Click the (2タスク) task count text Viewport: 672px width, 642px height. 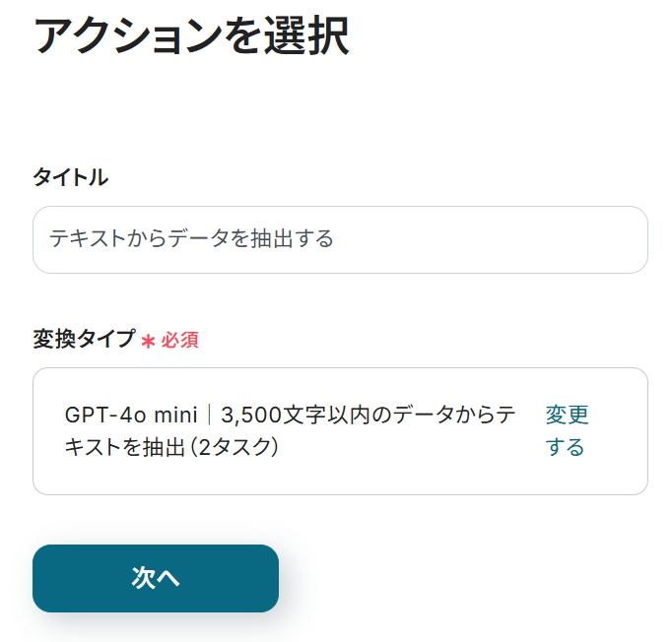coord(235,448)
